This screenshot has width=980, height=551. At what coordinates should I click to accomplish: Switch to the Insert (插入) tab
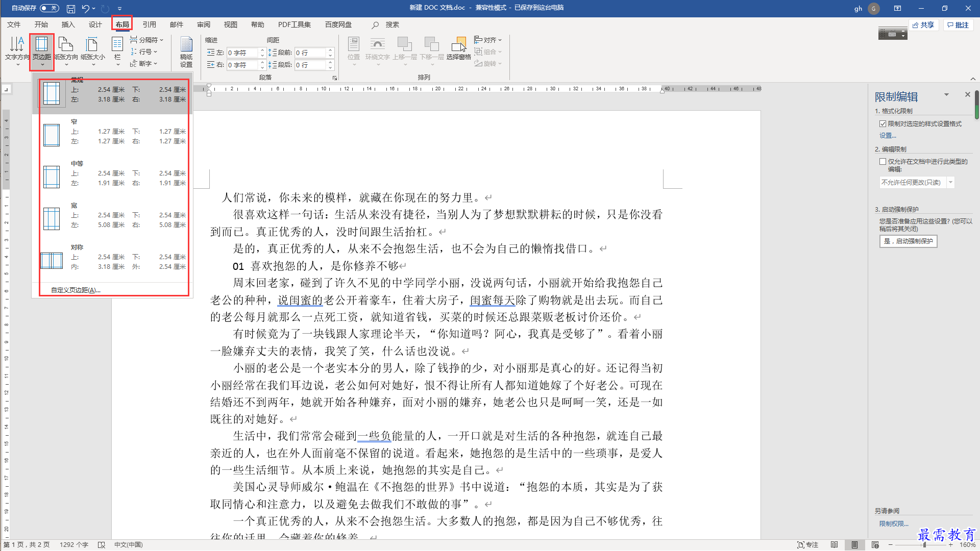pos(68,25)
